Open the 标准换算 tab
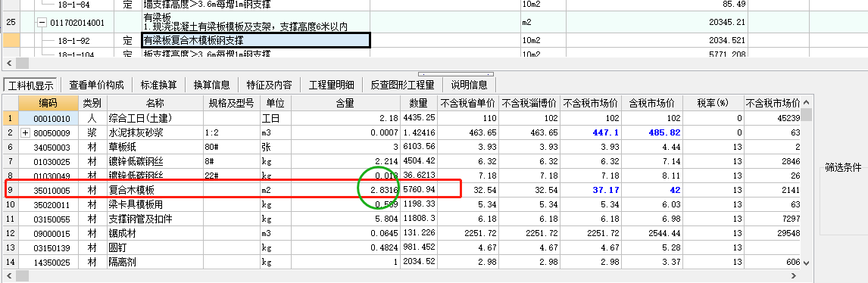This screenshot has width=868, height=283. click(159, 85)
